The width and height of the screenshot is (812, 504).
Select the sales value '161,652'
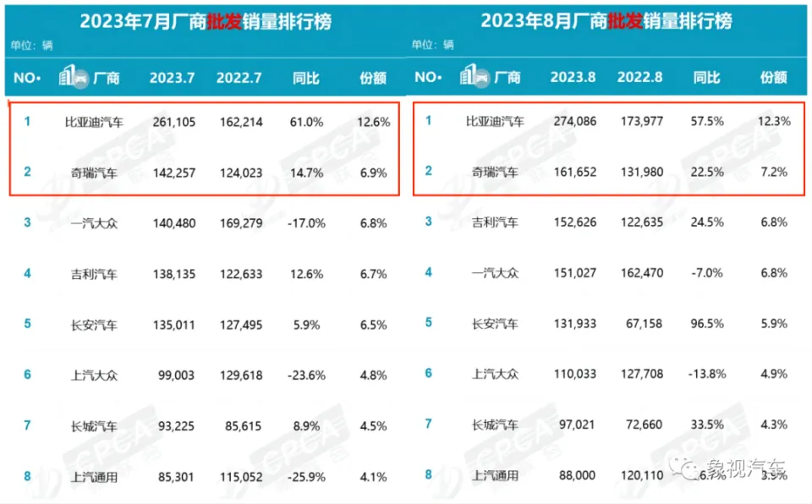(x=575, y=172)
